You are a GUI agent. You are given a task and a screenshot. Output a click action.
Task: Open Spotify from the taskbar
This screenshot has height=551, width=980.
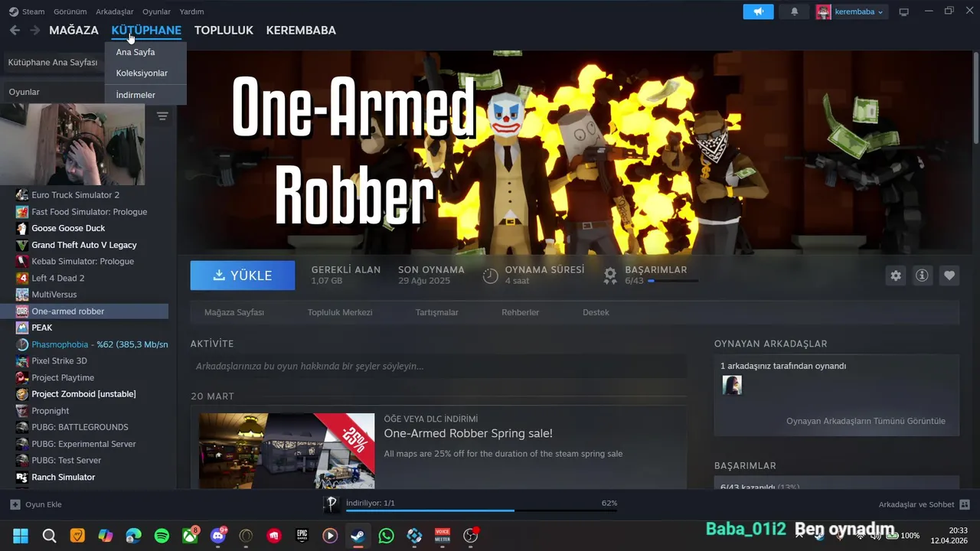coord(162,536)
